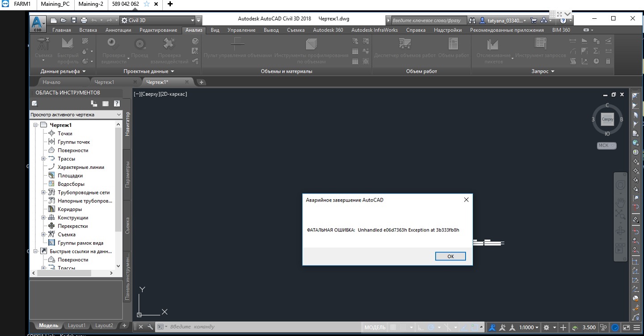
Task: Click OK in the AutoCAD fatal error dialog
Action: point(450,256)
